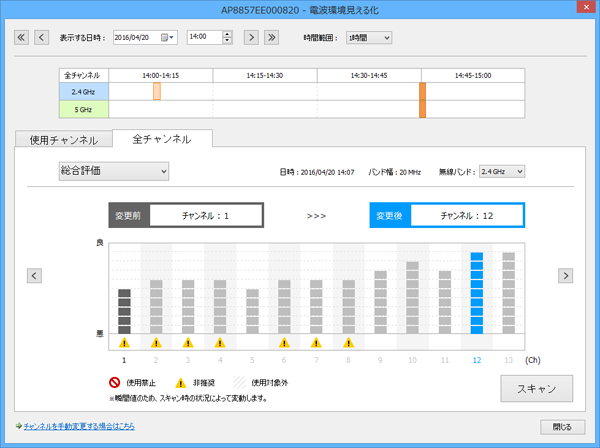Select the 全チャンネル tab
The height and width of the screenshot is (448, 600).
point(161,139)
